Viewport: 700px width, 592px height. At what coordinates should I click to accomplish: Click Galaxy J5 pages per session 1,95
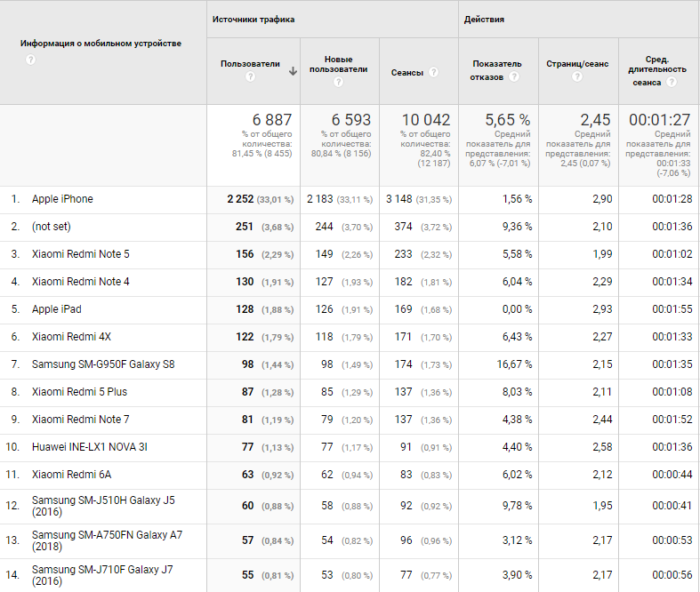(602, 506)
